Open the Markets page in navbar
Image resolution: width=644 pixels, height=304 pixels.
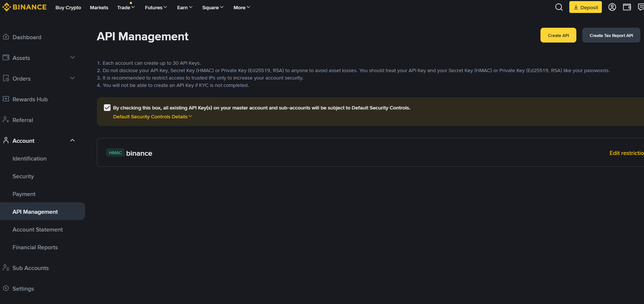point(99,7)
